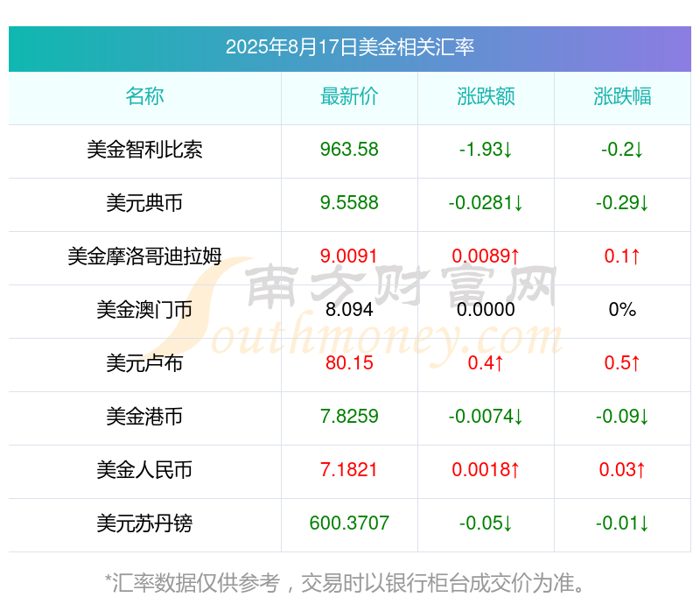This screenshot has height=611, width=700.
Task: Select the 美金港币 row name
Action: coord(144,417)
